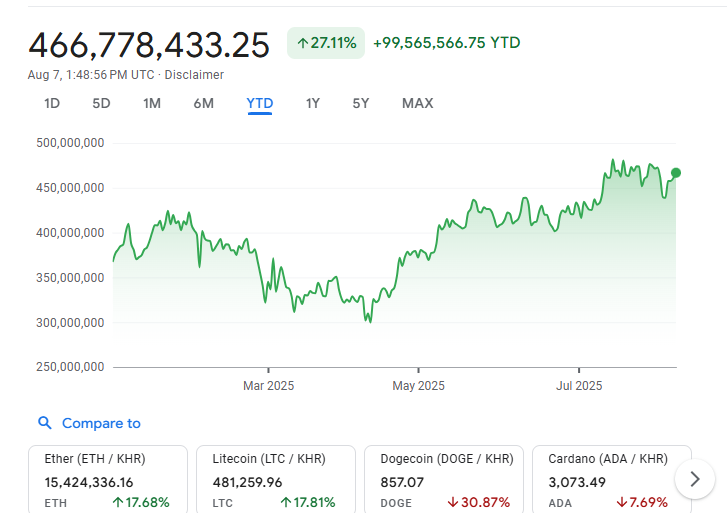Viewport: 727px width, 513px height.
Task: Click the Cardano price 3,073.49
Action: [x=577, y=483]
